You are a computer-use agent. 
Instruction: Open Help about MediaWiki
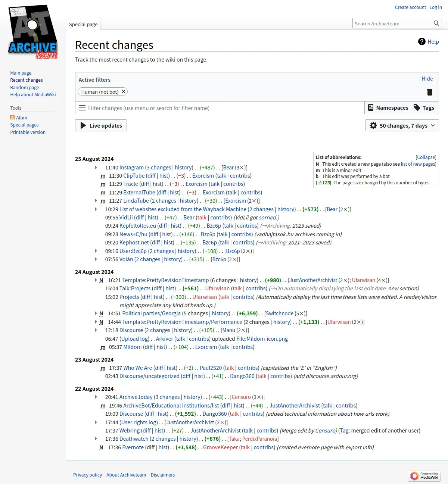[x=33, y=95]
